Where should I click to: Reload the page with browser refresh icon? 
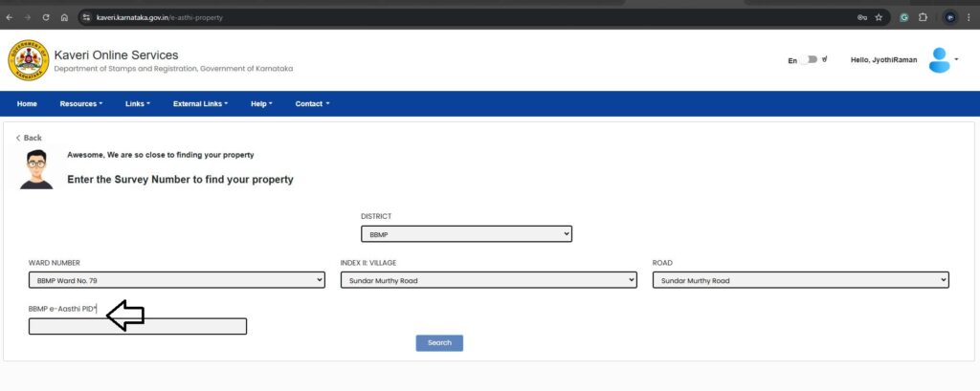pyautogui.click(x=45, y=17)
